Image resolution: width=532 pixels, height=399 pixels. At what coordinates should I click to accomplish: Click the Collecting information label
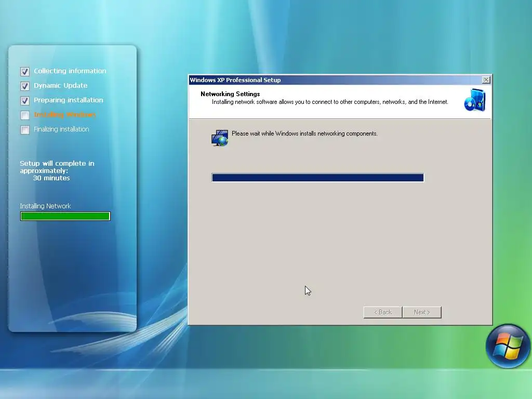tap(70, 71)
